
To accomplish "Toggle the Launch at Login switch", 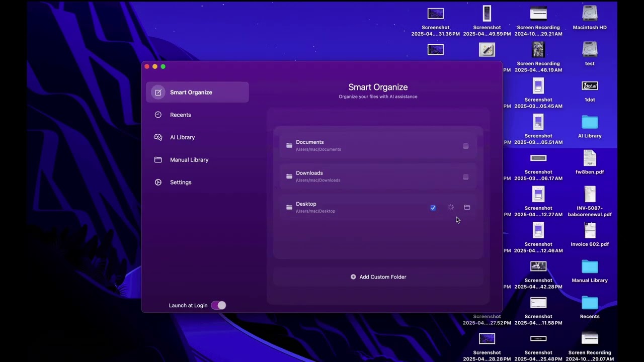I will click(218, 305).
